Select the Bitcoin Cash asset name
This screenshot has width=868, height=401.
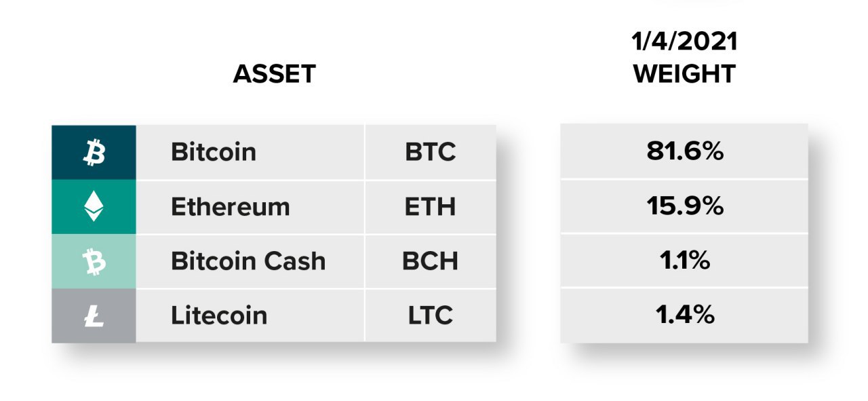(248, 261)
